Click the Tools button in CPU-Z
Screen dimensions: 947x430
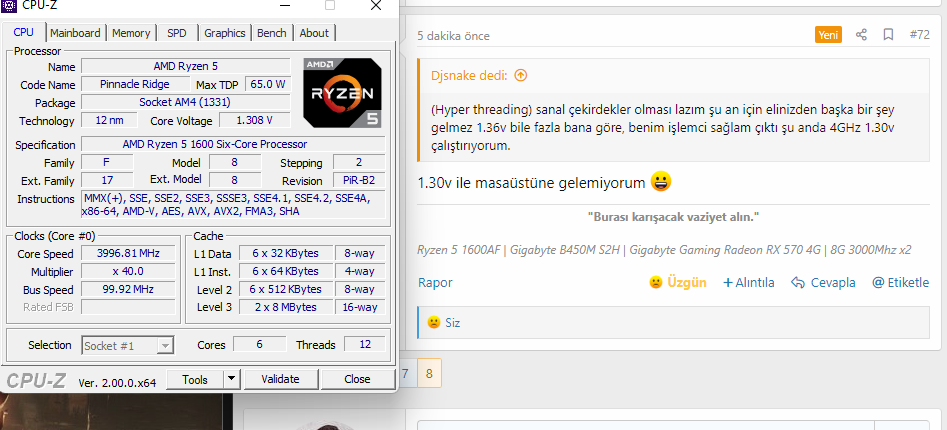coord(194,379)
